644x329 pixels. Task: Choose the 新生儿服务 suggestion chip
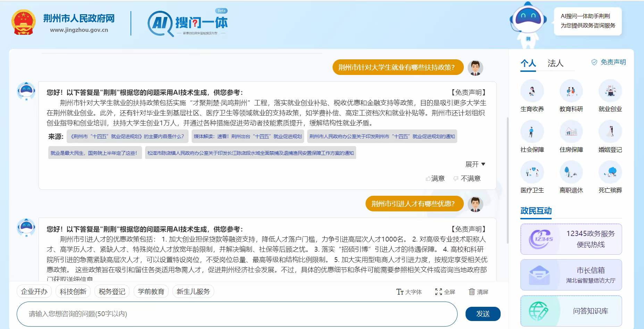pos(193,292)
